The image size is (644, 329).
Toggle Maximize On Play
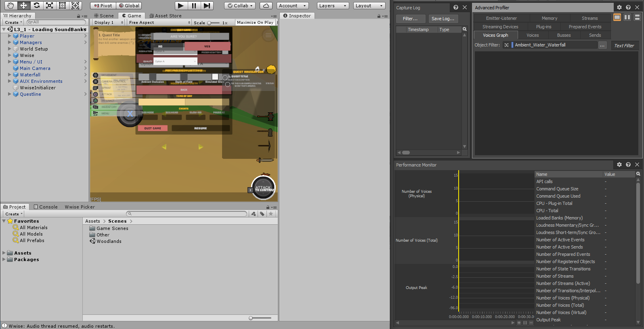pyautogui.click(x=255, y=23)
